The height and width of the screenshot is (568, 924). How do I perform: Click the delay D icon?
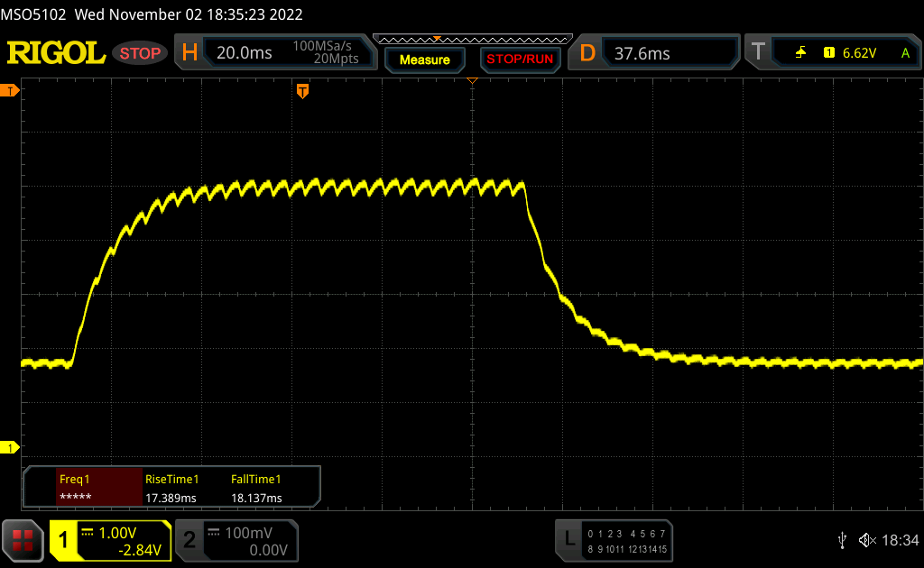(587, 53)
